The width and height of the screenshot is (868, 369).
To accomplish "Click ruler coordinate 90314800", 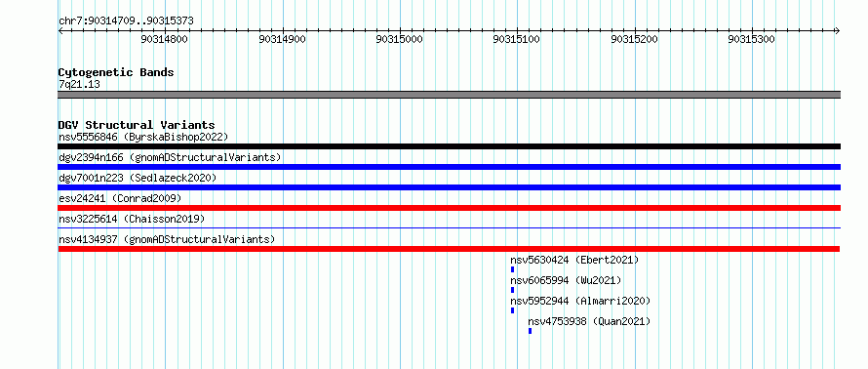I will pyautogui.click(x=165, y=39).
